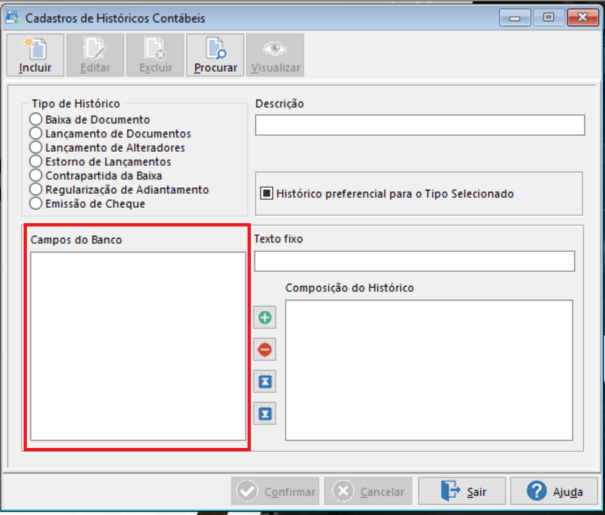The image size is (605, 515).
Task: Click inside the Campos do Banco list
Action: point(138,346)
